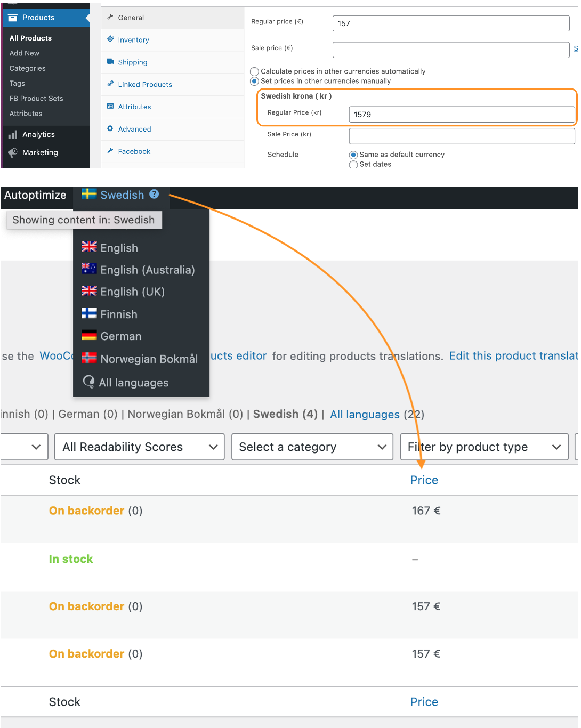Select the Same as default currency option
581x728 pixels.
tap(353, 155)
